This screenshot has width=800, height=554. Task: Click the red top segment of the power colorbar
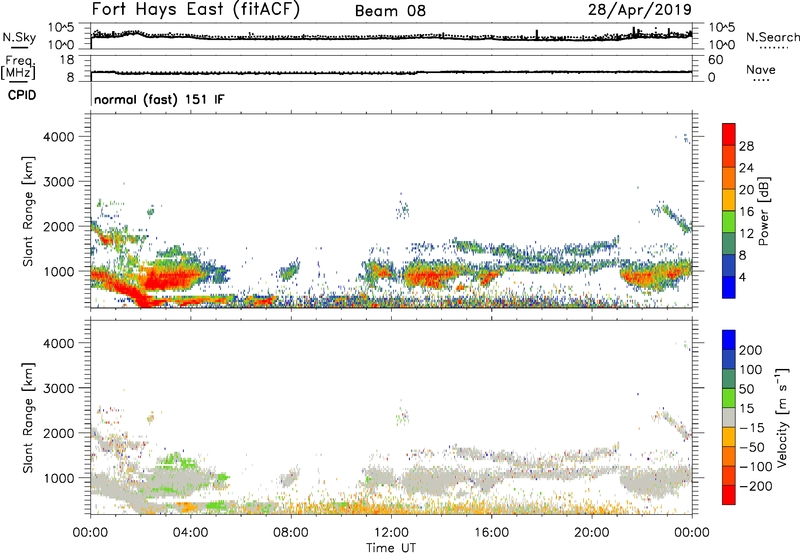pyautogui.click(x=729, y=134)
